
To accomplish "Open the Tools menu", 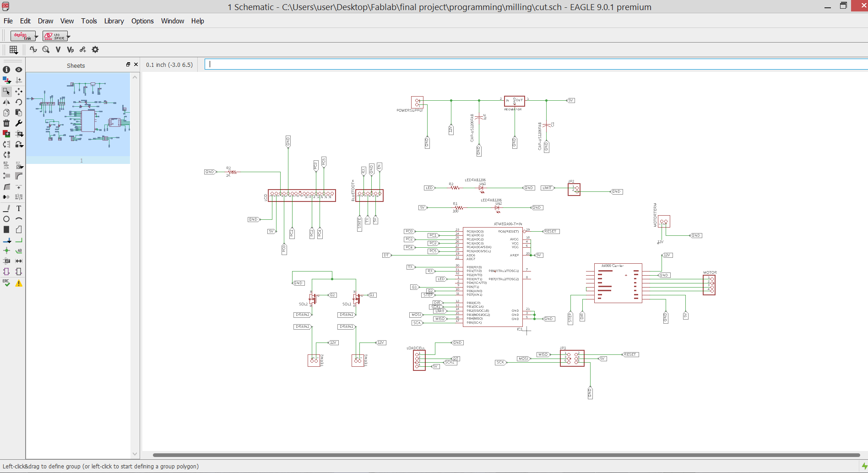I will (x=89, y=21).
